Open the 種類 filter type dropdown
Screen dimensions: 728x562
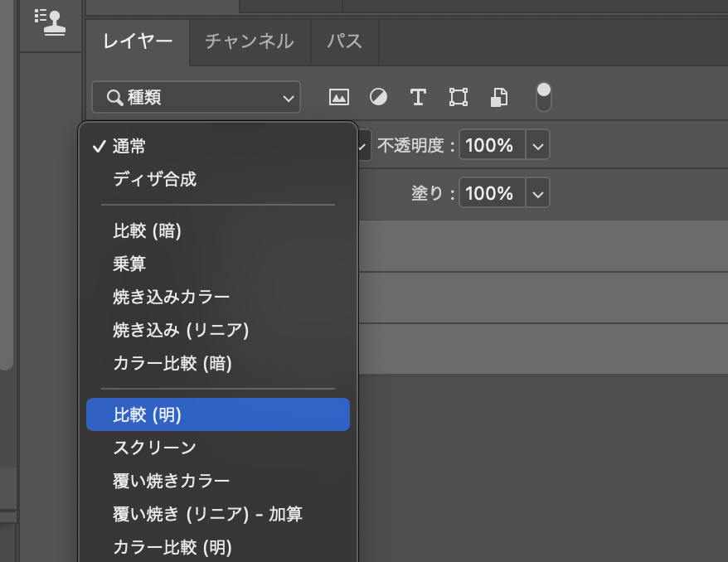tap(196, 98)
